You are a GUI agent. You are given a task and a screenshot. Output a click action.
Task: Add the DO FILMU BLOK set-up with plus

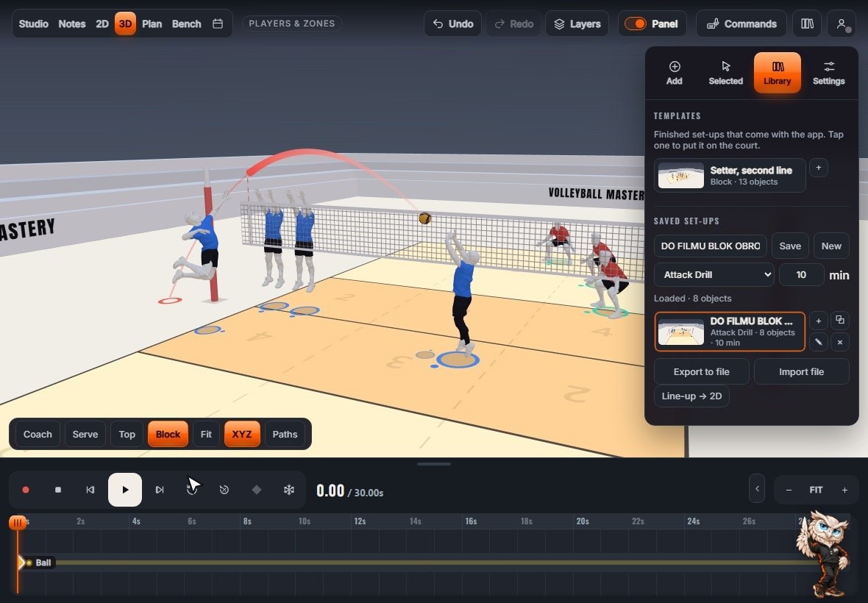[x=819, y=321]
